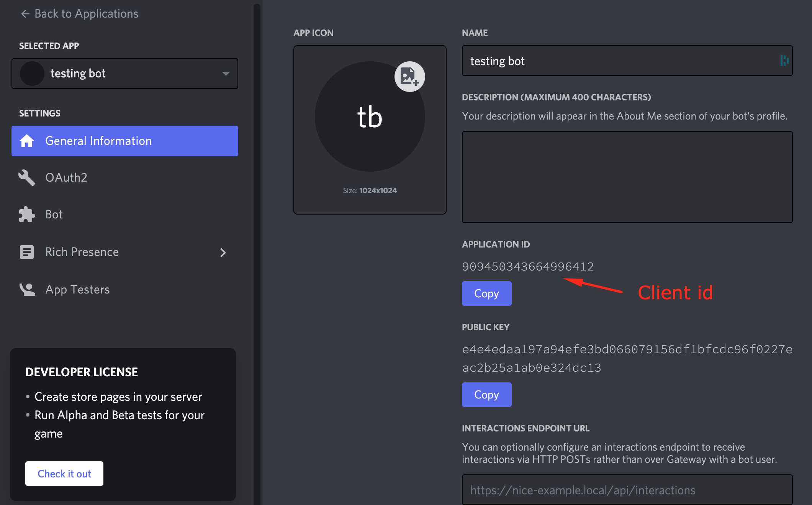Click the General Information home icon
Image resolution: width=812 pixels, height=505 pixels.
click(27, 139)
